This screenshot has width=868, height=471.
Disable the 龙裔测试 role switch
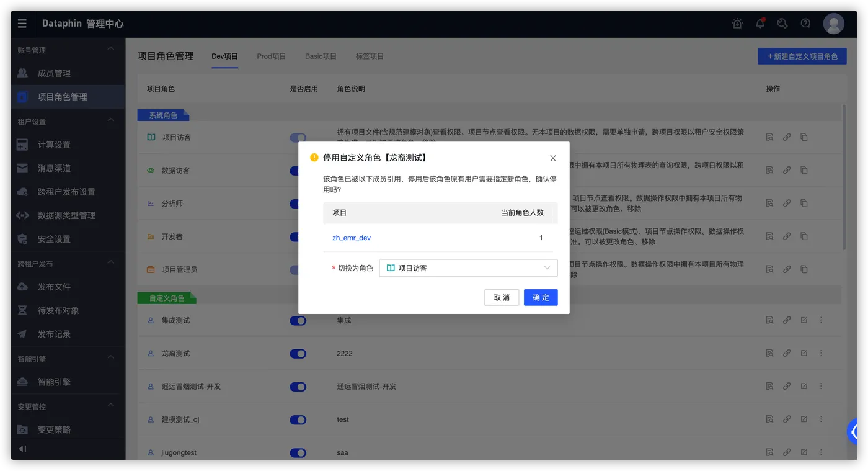tap(298, 354)
